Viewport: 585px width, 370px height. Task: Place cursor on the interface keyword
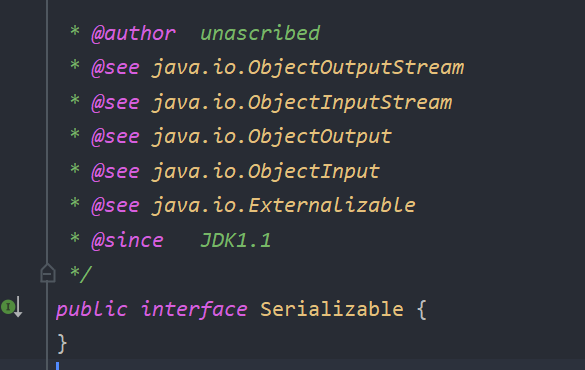pos(194,310)
